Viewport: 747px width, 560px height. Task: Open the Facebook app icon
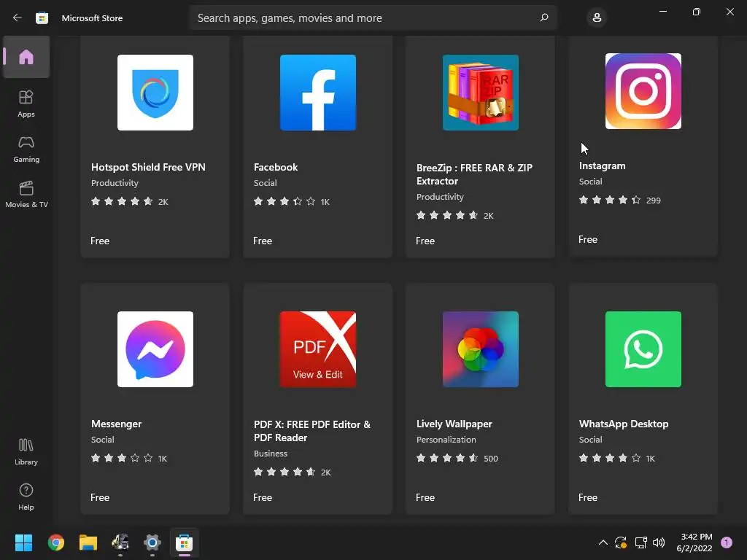click(318, 93)
